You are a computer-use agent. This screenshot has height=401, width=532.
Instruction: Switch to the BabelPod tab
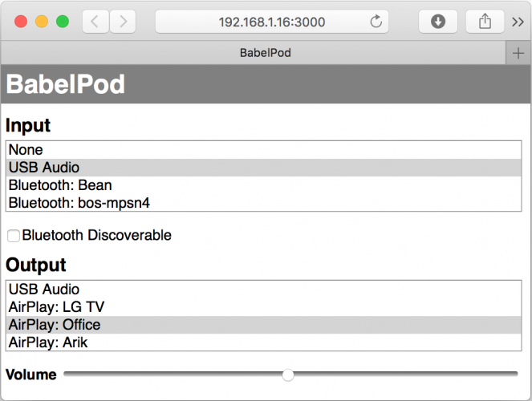[265, 53]
